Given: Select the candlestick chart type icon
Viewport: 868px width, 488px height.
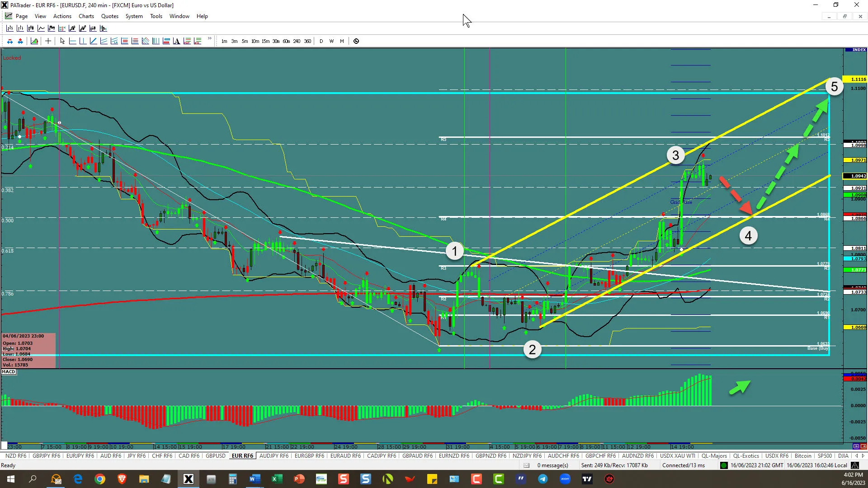Looking at the screenshot, I should click(x=30, y=28).
